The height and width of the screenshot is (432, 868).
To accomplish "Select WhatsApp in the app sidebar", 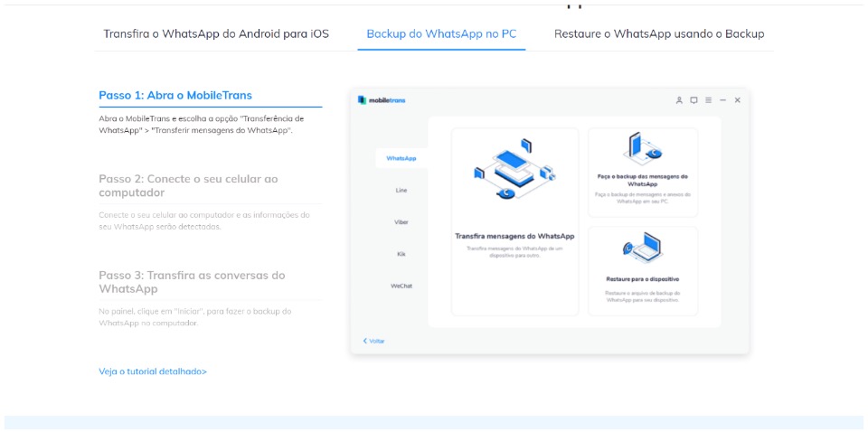I will [x=401, y=158].
